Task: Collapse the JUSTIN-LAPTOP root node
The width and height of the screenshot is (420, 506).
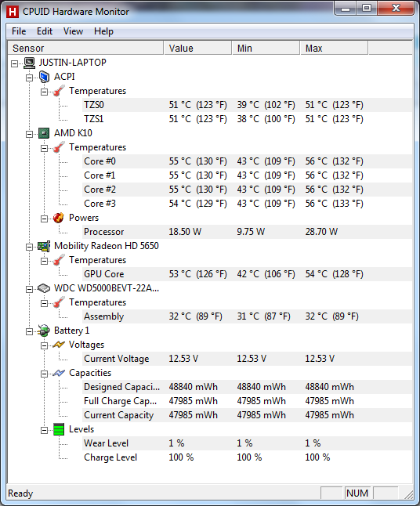Action: (x=14, y=63)
